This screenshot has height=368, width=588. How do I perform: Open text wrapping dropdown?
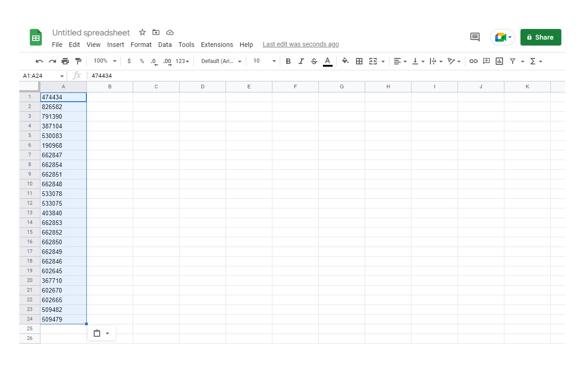(436, 61)
